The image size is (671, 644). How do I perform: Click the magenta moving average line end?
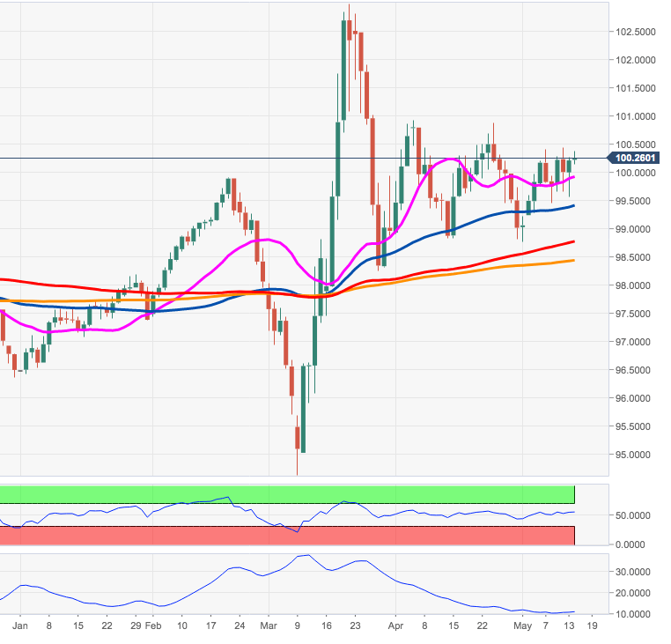572,177
